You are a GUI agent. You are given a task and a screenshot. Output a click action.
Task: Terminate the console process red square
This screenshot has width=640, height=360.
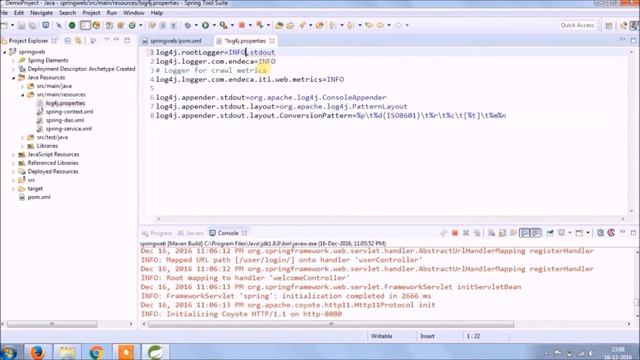click(x=455, y=233)
